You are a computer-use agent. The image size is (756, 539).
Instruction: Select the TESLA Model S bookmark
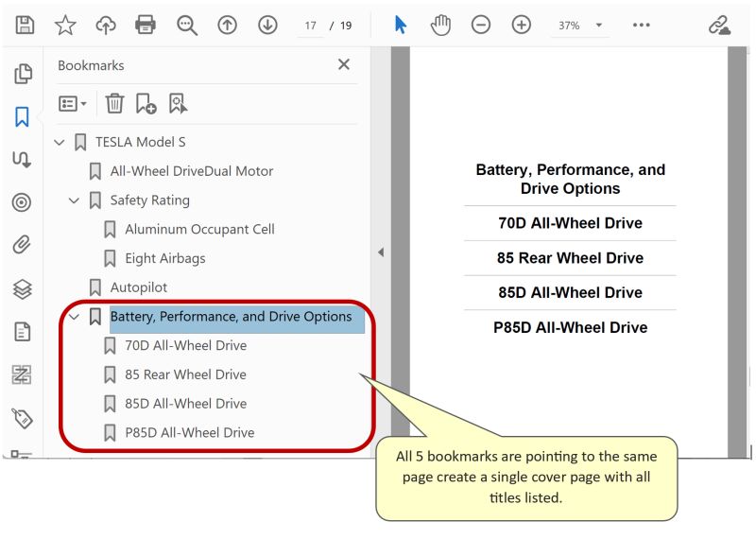(x=140, y=142)
